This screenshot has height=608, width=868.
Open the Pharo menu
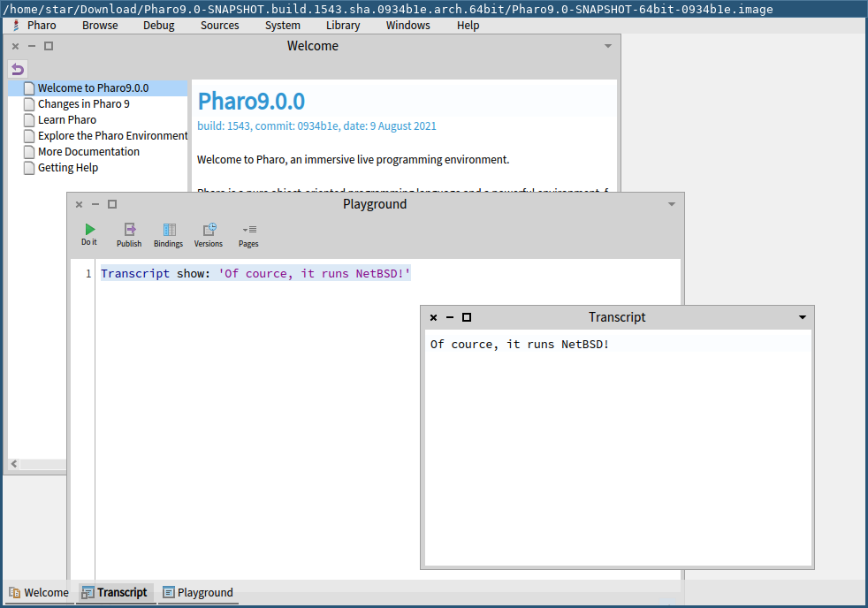[42, 26]
